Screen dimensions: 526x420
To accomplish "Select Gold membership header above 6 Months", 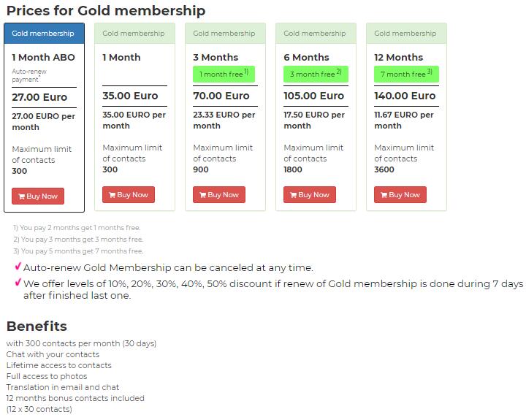I will (316, 34).
